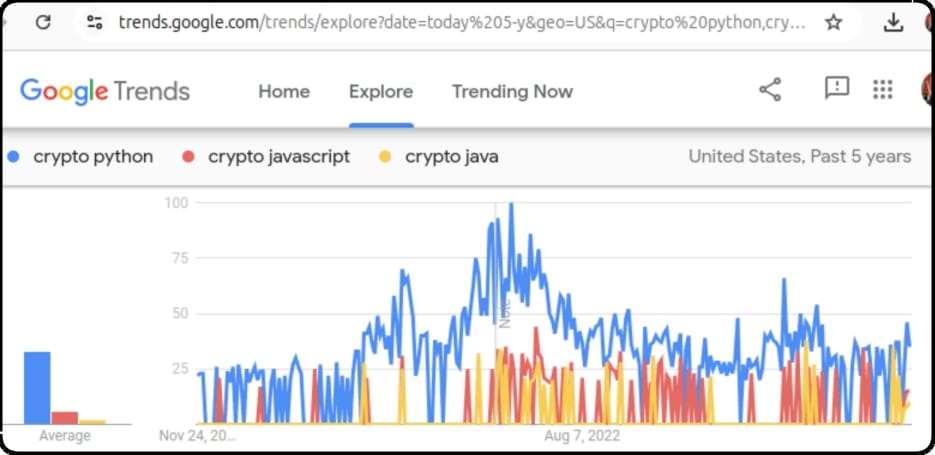The height and width of the screenshot is (455, 935).
Task: Click the United States, Past 5 years text
Action: click(800, 157)
